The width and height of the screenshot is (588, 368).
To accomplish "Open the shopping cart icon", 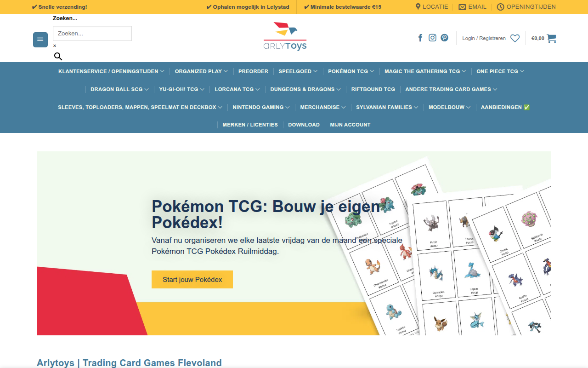I will pos(551,38).
